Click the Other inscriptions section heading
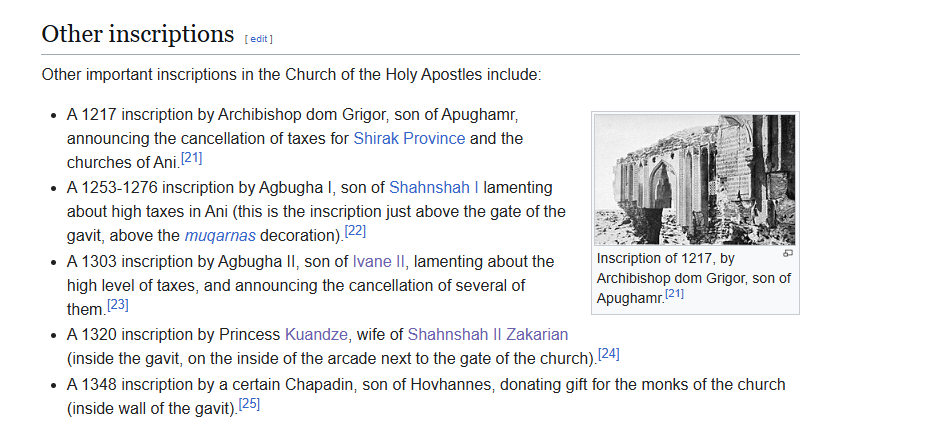 [x=138, y=34]
